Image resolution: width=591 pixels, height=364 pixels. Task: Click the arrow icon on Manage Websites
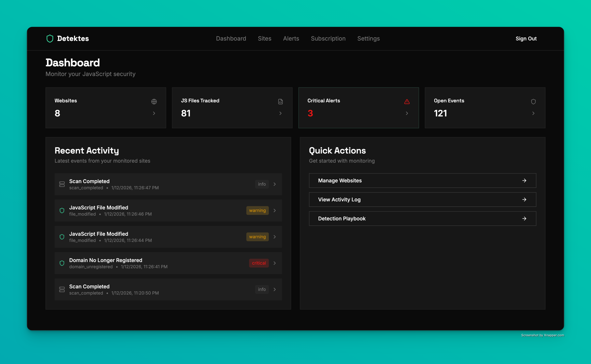point(524,181)
